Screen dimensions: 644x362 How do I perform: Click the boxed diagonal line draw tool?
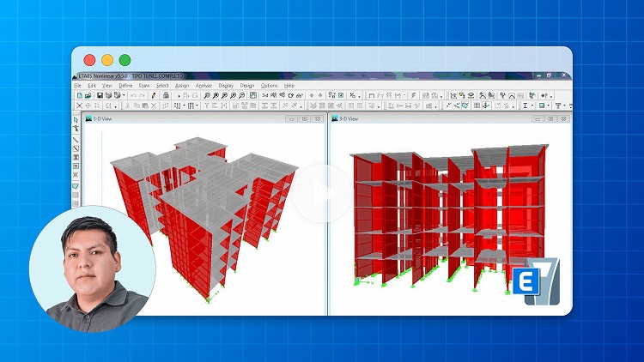coord(76,148)
